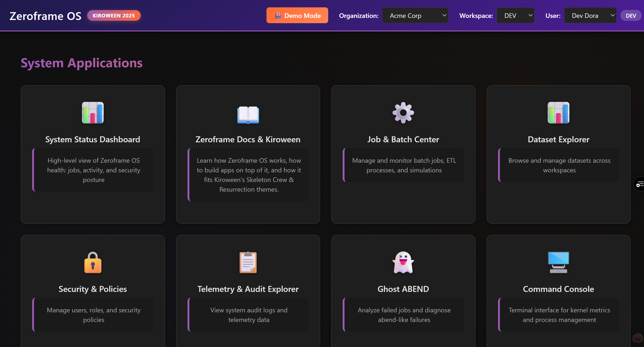Open the Zeroframe Docs book icon
Image resolution: width=644 pixels, height=347 pixels.
point(248,115)
